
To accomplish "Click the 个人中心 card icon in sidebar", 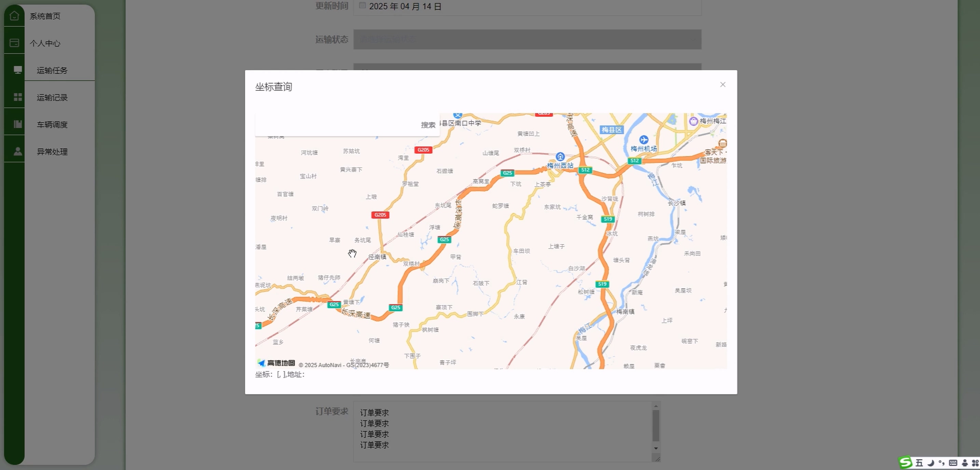I will [14, 43].
